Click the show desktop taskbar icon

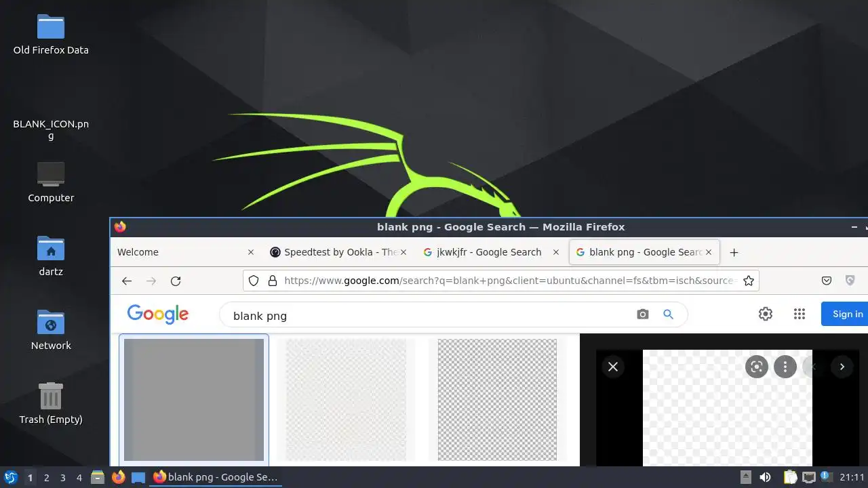[138, 477]
